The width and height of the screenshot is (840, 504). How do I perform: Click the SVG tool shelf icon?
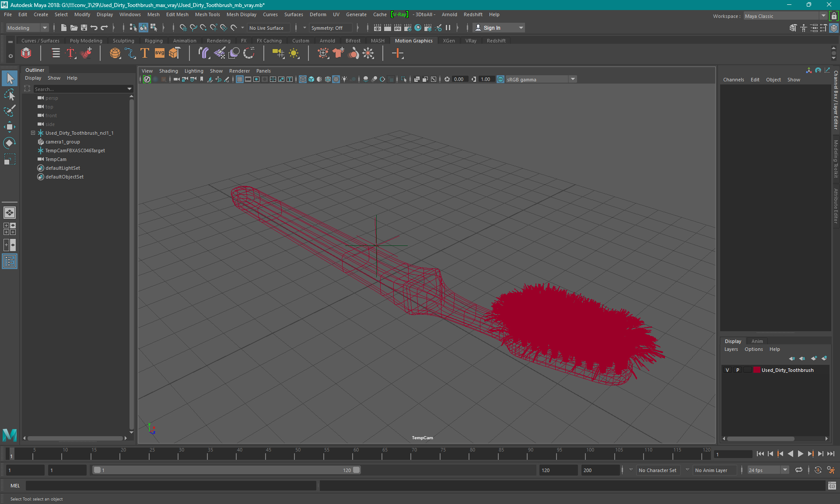(160, 53)
